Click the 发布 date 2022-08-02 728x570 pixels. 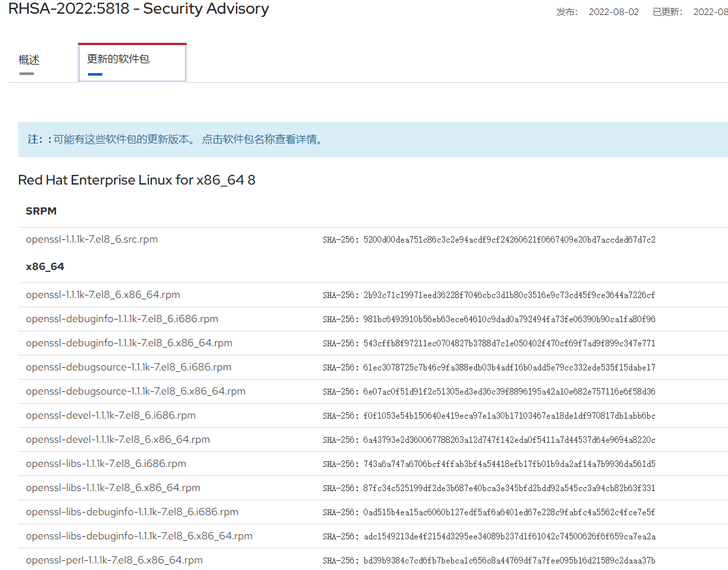pos(614,12)
